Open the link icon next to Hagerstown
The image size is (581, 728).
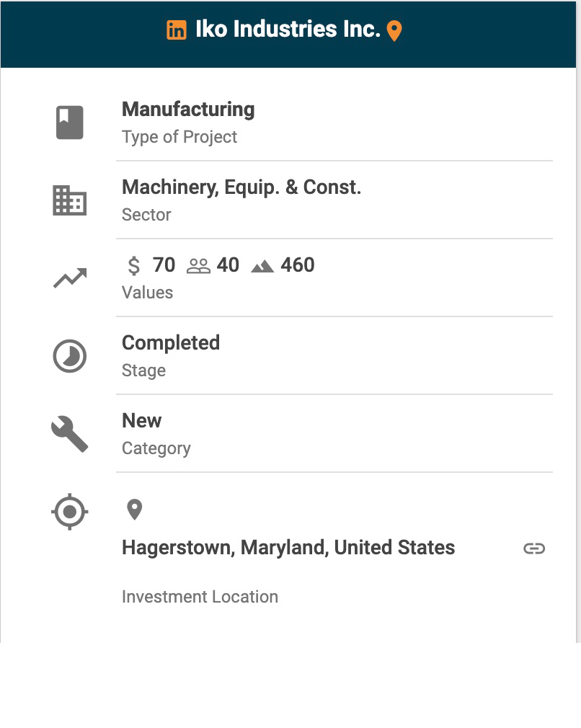534,549
